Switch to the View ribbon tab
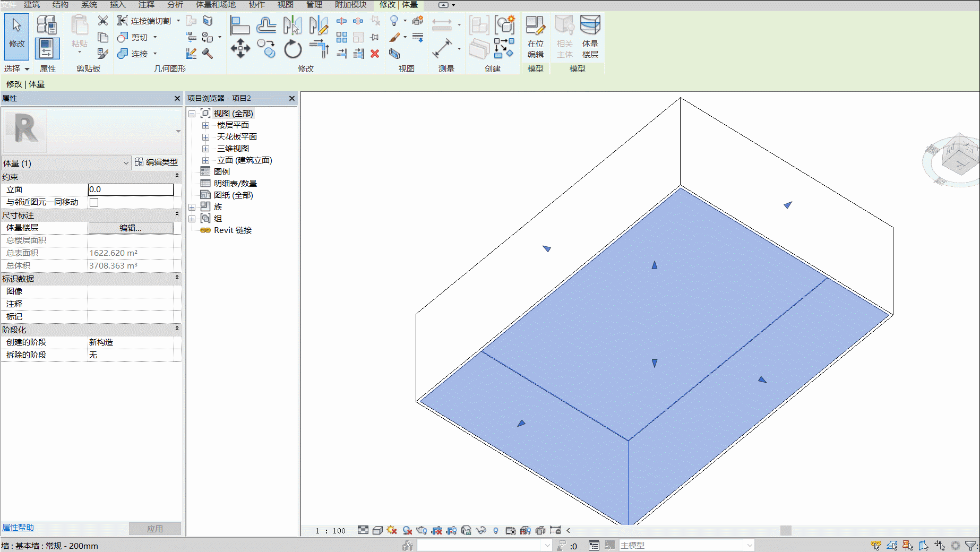This screenshot has height=552, width=980. coord(286,5)
